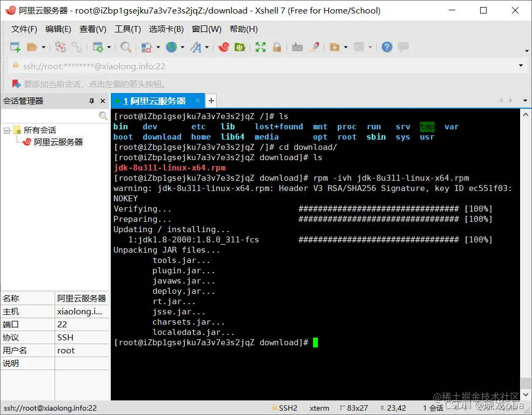This screenshot has height=415, width=532.
Task: Open the 工具(T) menu
Action: tap(128, 29)
